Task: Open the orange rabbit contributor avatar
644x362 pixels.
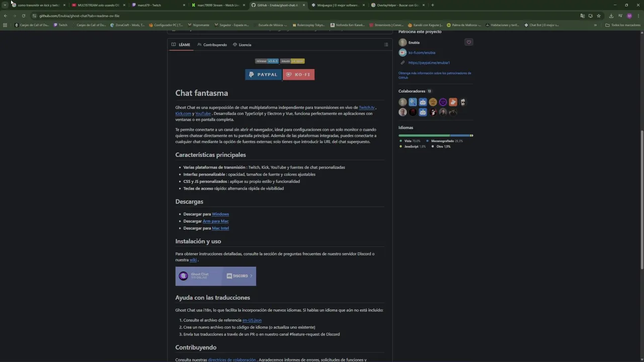Action: click(x=453, y=102)
